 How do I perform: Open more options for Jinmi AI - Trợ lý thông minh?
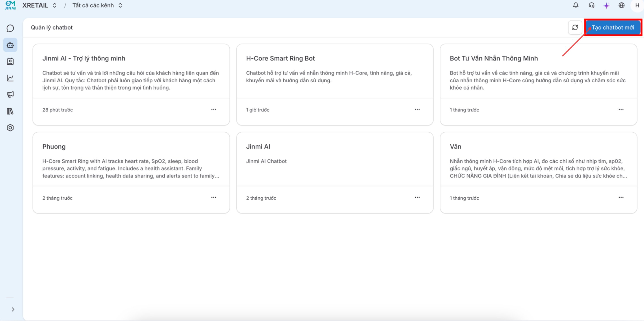(214, 110)
